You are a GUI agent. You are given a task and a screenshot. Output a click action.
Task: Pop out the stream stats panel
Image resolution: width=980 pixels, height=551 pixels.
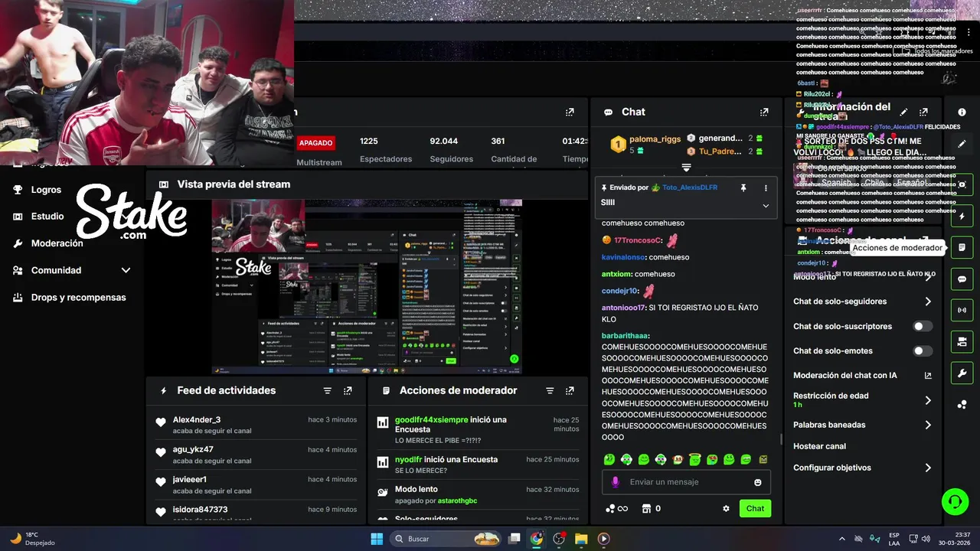(x=570, y=112)
